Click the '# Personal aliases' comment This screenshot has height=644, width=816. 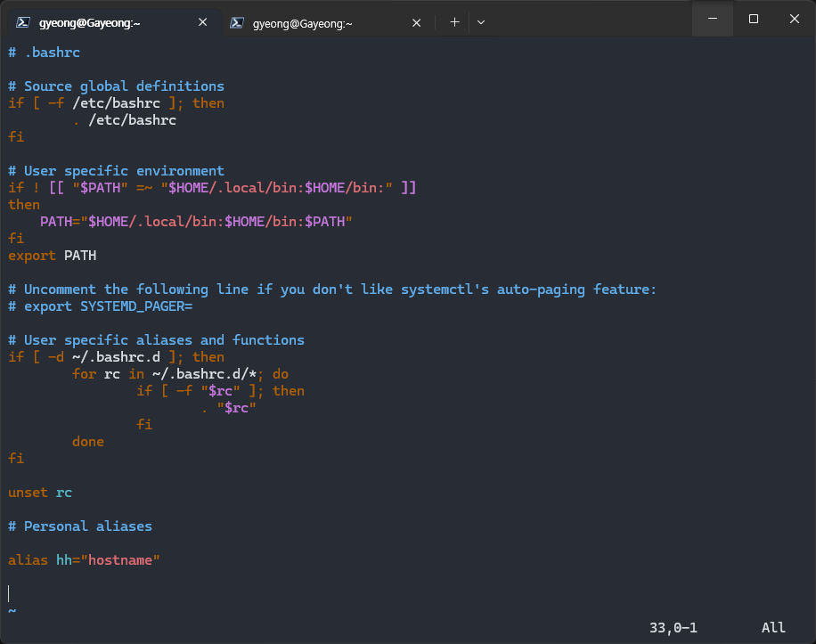[x=80, y=526]
